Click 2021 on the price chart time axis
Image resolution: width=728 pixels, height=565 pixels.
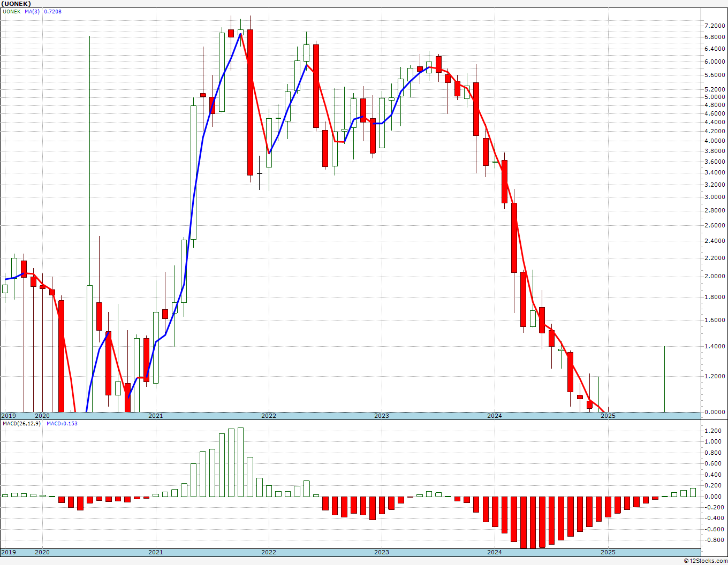[x=155, y=416]
